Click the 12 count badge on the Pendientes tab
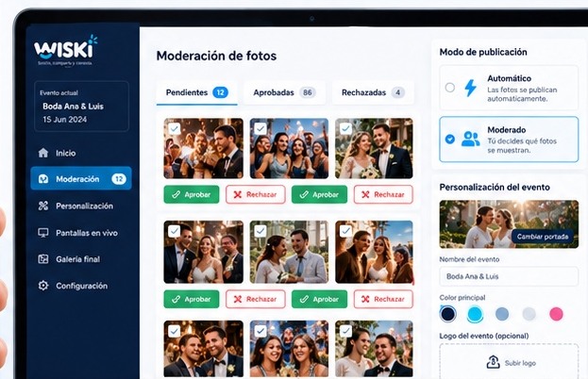The height and width of the screenshot is (379, 588). point(221,92)
